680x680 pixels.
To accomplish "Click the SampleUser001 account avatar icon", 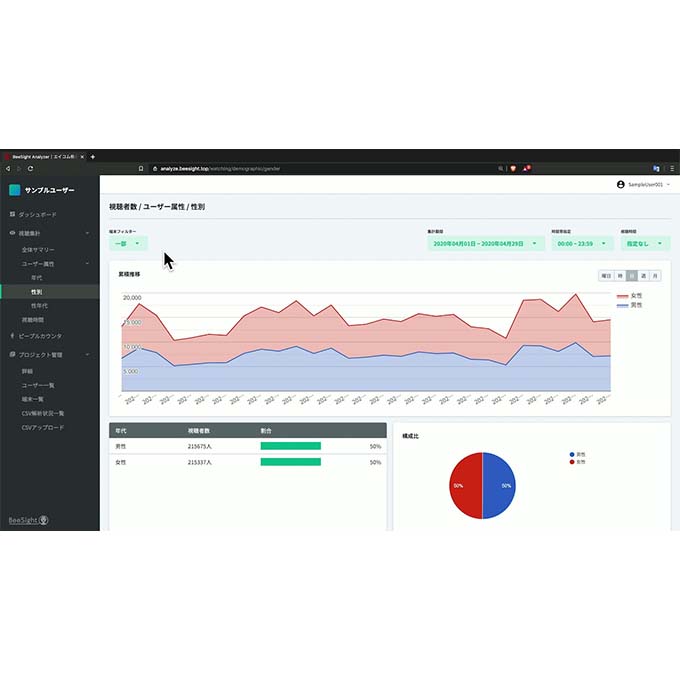I will (x=621, y=185).
